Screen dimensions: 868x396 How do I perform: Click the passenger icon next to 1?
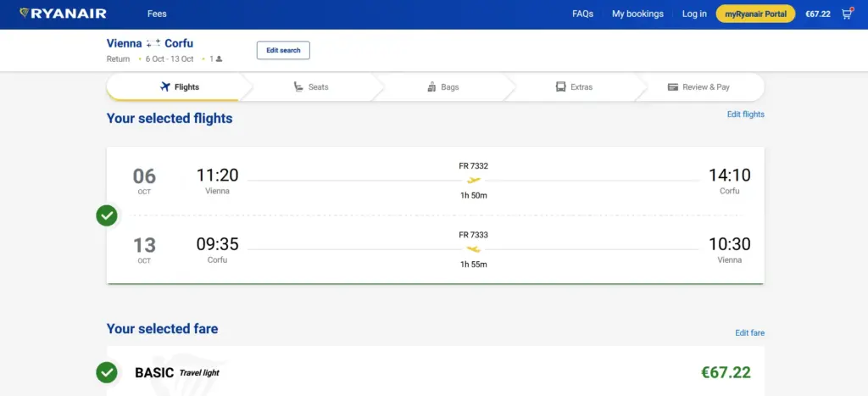[220, 59]
